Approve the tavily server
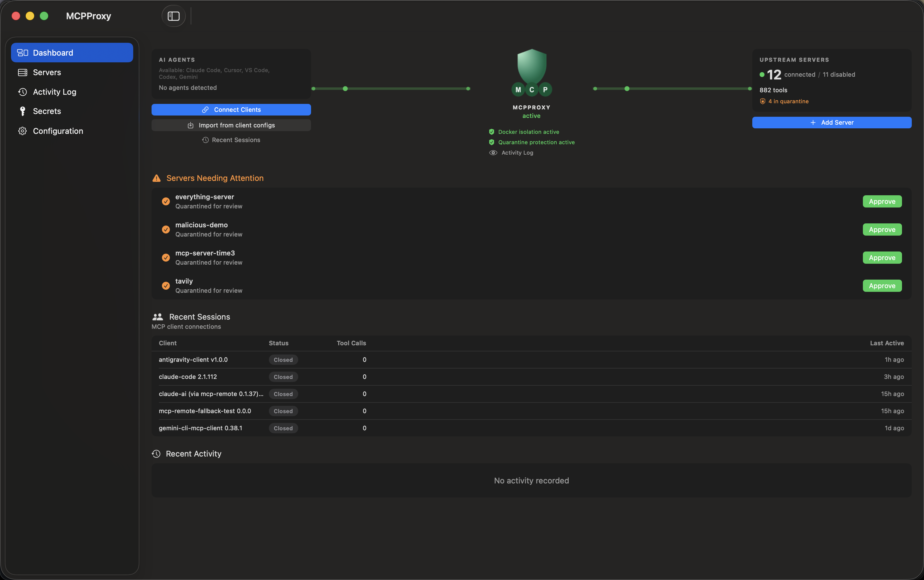924x580 pixels. 882,286
